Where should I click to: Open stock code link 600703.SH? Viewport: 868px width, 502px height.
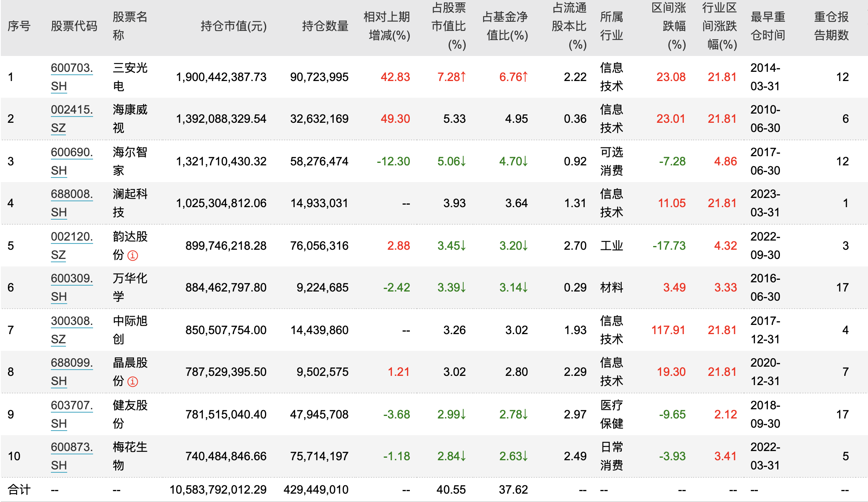(x=72, y=77)
